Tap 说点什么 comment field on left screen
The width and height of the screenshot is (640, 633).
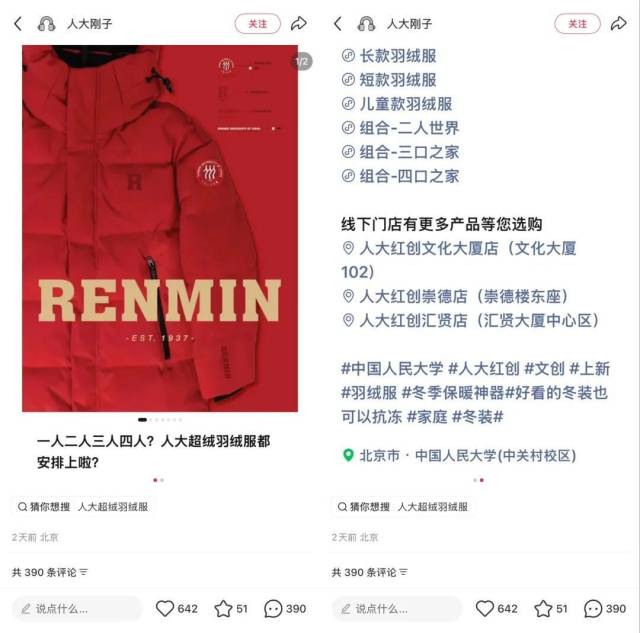coord(77,609)
